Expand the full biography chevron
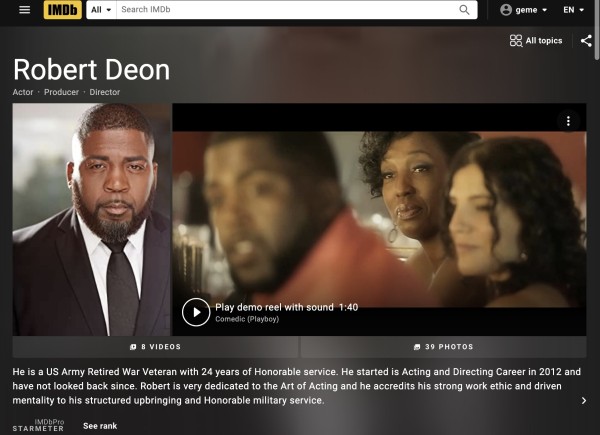 584,401
